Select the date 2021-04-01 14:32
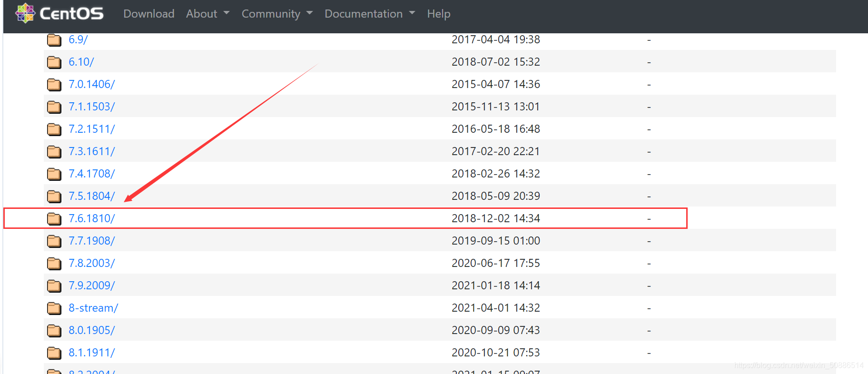This screenshot has width=868, height=374. pyautogui.click(x=496, y=308)
